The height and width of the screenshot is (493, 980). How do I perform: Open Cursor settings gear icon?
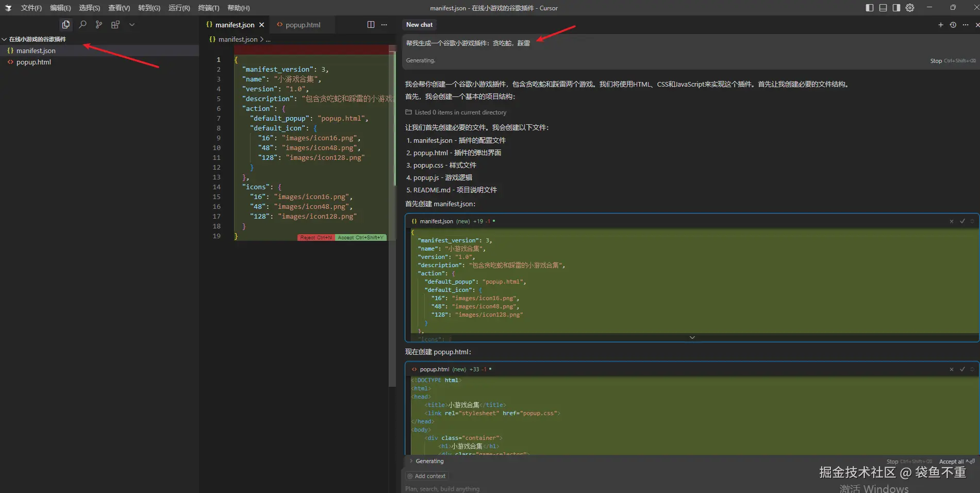tap(910, 8)
